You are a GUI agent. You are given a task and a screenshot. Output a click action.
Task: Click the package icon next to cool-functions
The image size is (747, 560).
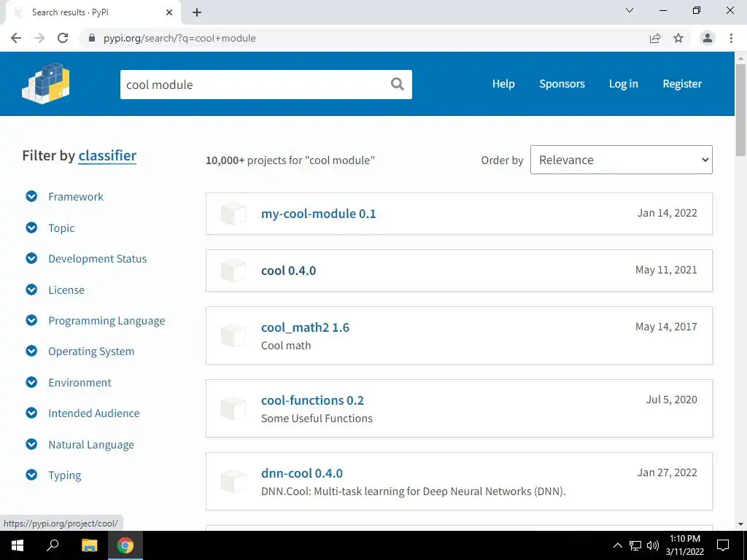[x=233, y=408]
